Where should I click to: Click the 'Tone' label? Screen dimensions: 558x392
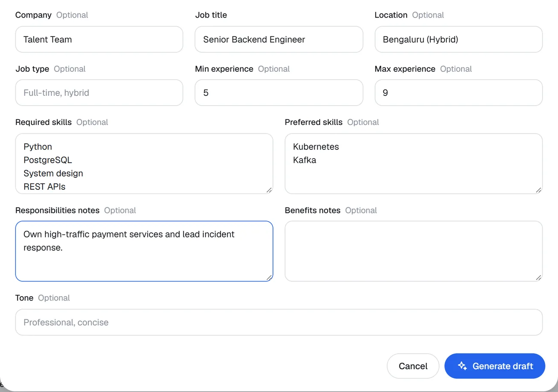point(24,298)
